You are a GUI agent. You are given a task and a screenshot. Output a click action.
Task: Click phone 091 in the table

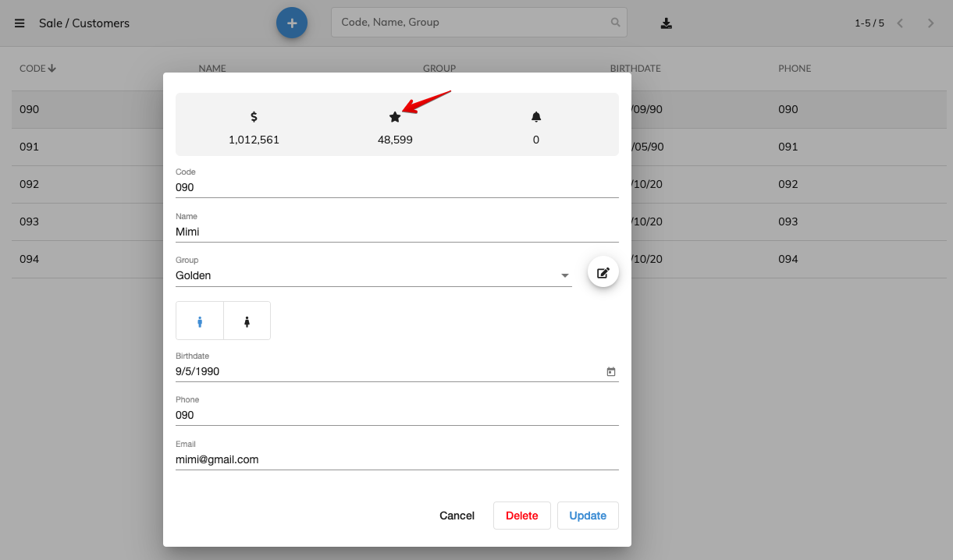click(788, 147)
